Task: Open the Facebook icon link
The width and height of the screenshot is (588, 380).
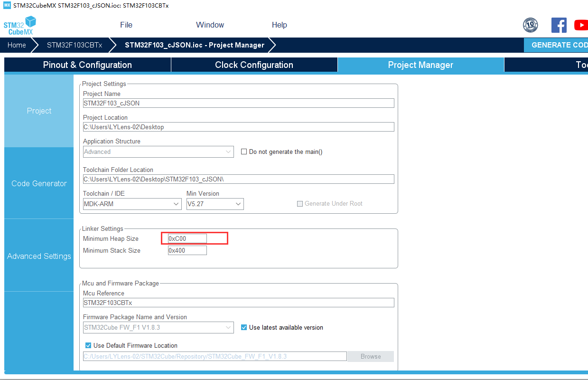Action: coord(559,25)
